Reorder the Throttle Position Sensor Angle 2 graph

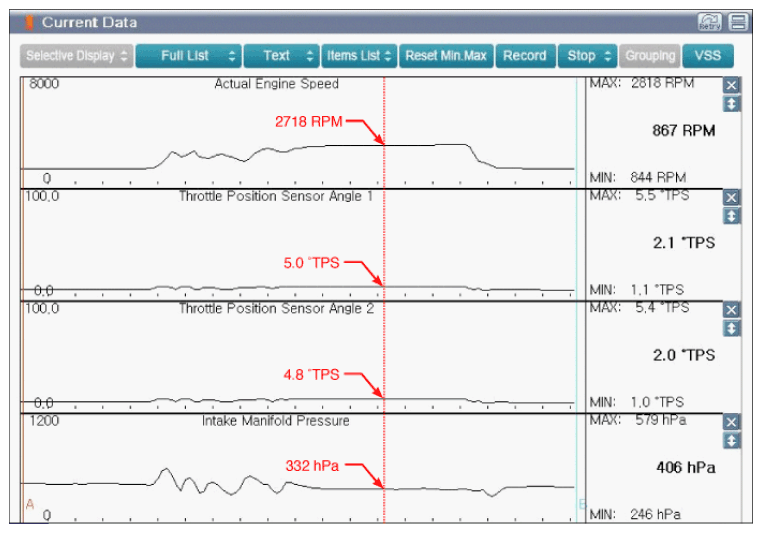pos(731,328)
